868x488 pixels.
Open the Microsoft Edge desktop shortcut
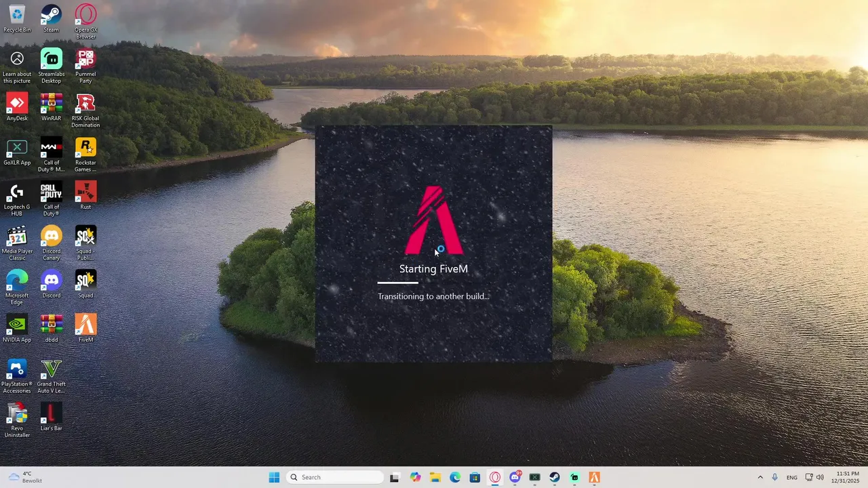tap(17, 287)
